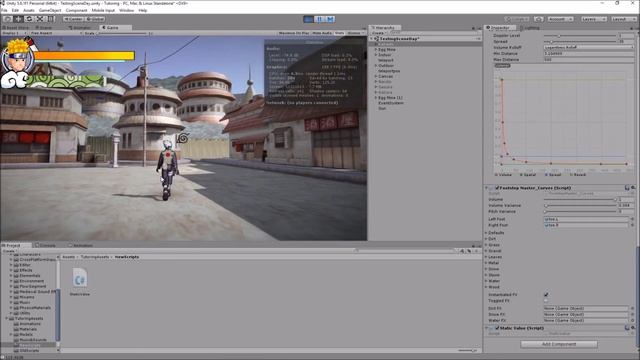Image resolution: width=640 pixels, height=360 pixels.
Task: Adjust the Doppler Level slider
Action: 580,36
